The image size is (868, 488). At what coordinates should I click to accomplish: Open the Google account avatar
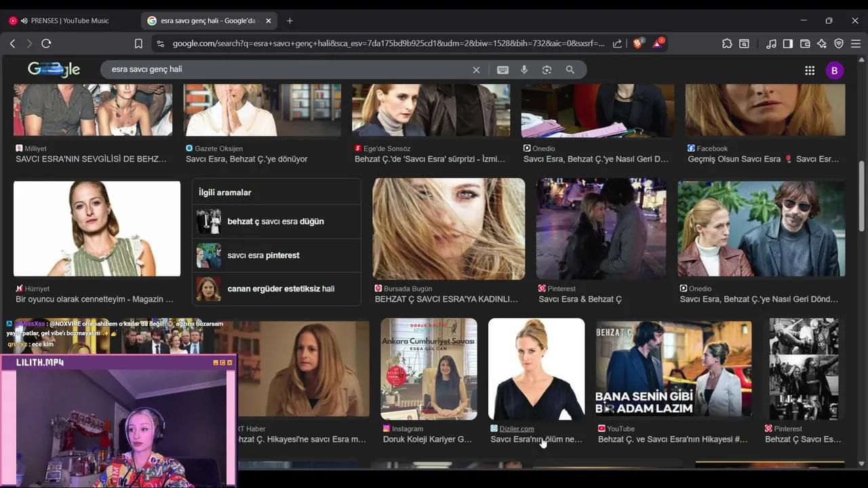pos(835,70)
